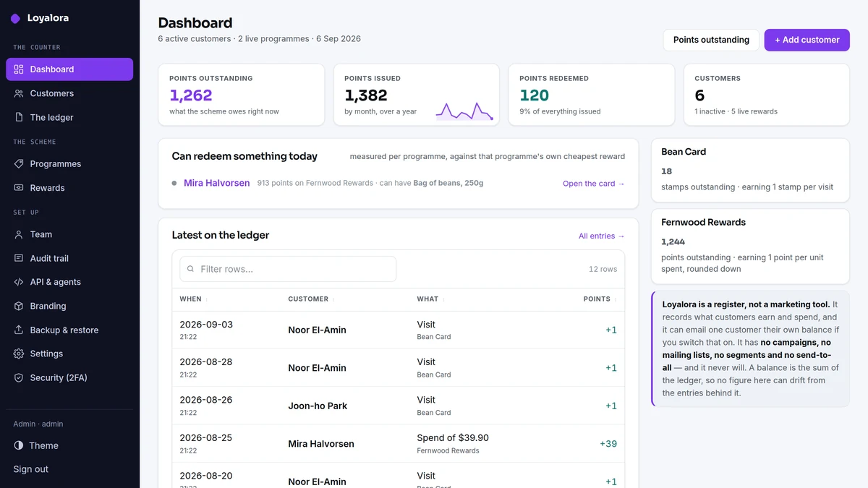Follow the All entries link
868x488 pixels.
point(602,236)
